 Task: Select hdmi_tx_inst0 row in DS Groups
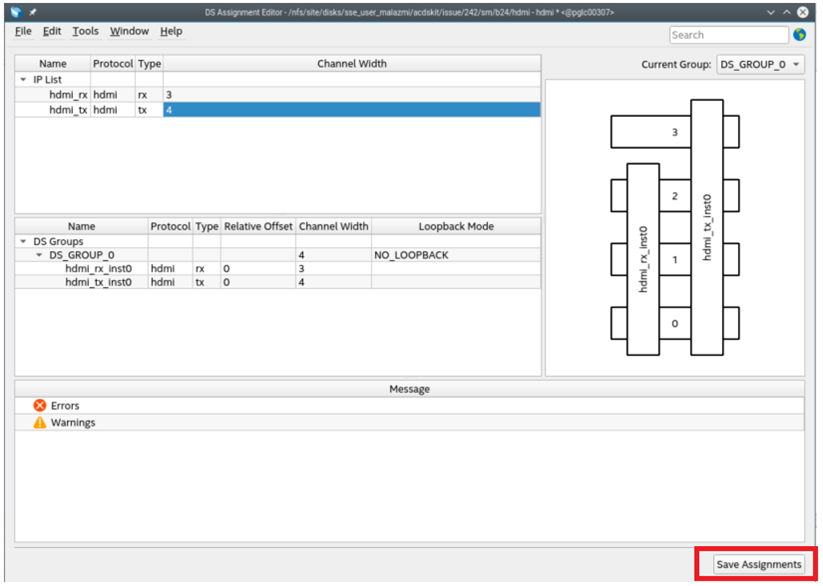click(x=278, y=282)
